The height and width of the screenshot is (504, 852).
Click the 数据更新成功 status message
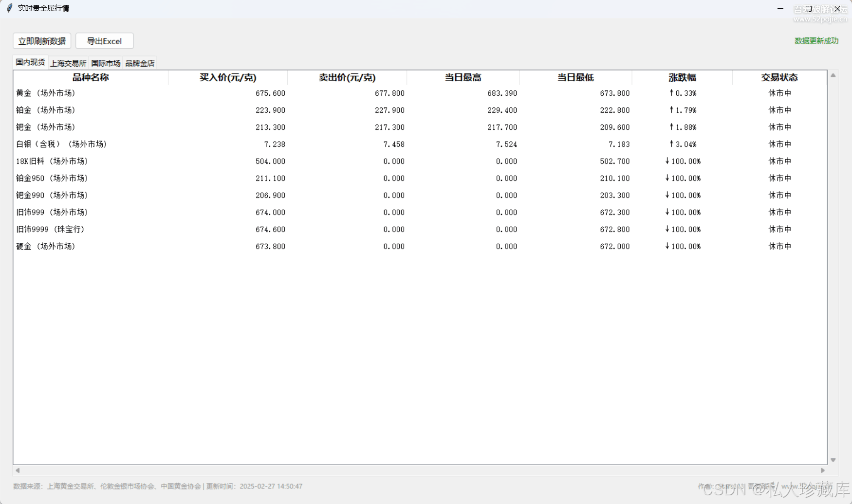(816, 41)
